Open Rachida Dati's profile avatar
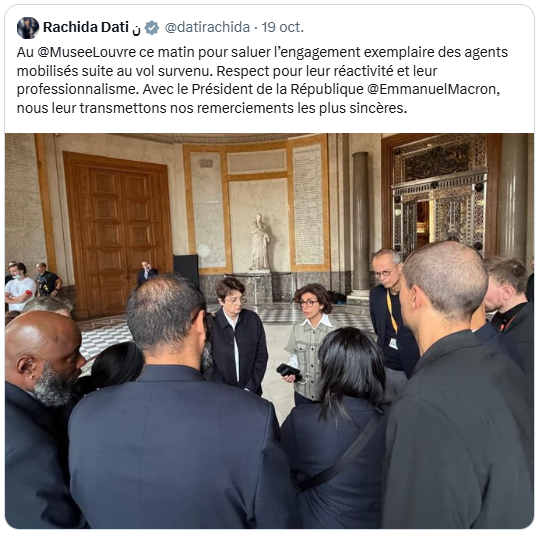The height and width of the screenshot is (537, 541). [x=28, y=28]
